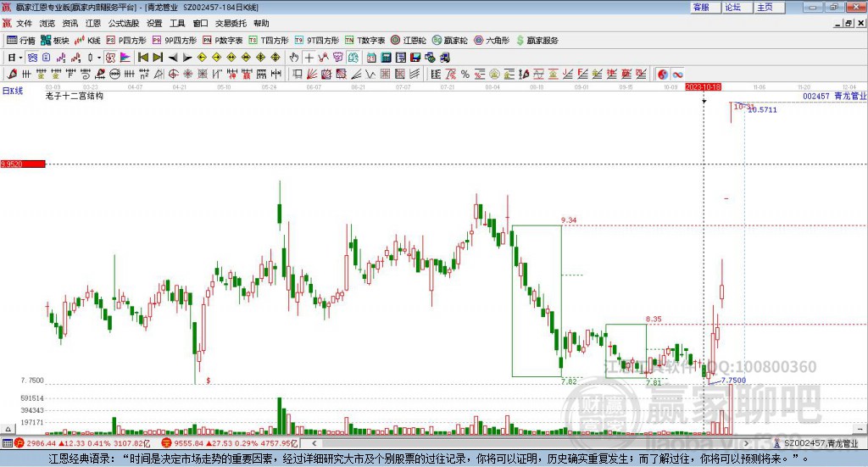Restore the inner chart window
Screen dimensions: 868x467
tap(849, 23)
